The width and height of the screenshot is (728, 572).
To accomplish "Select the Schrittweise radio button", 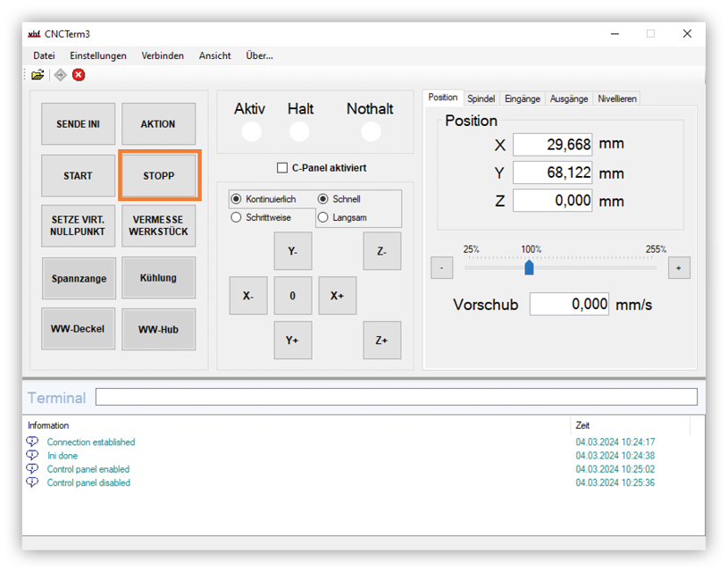I will 237,217.
